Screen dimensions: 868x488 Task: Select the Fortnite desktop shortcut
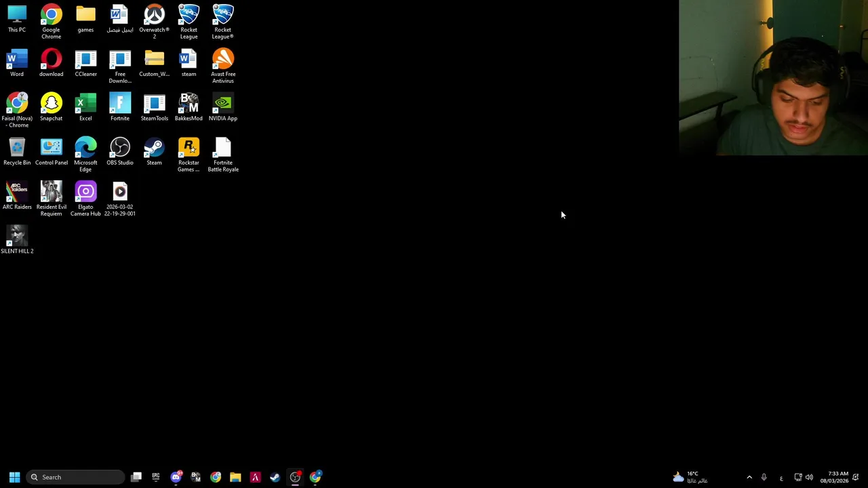click(x=119, y=107)
